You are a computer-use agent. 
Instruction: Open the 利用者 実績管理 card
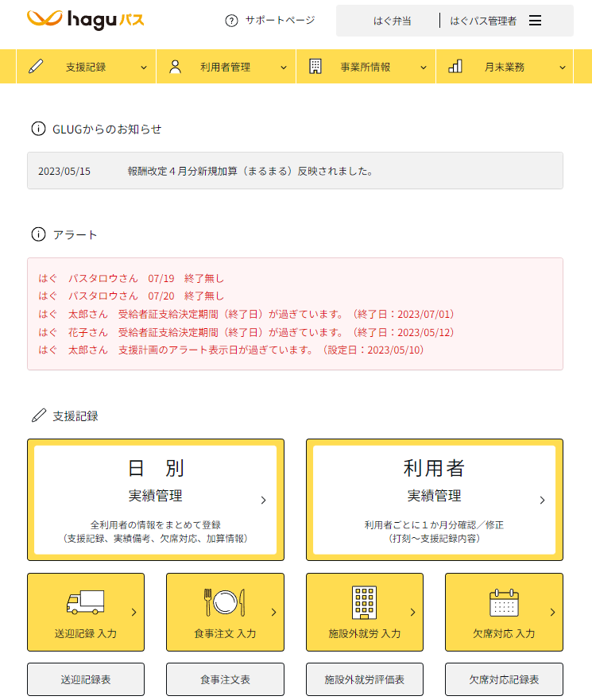click(x=434, y=500)
